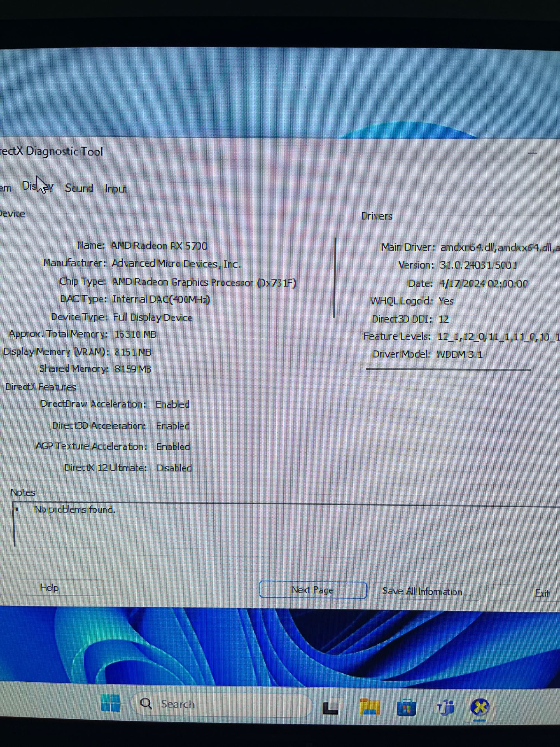Viewport: 560px width, 747px height.
Task: Click Direct3D DDI value 12
Action: [x=443, y=319]
